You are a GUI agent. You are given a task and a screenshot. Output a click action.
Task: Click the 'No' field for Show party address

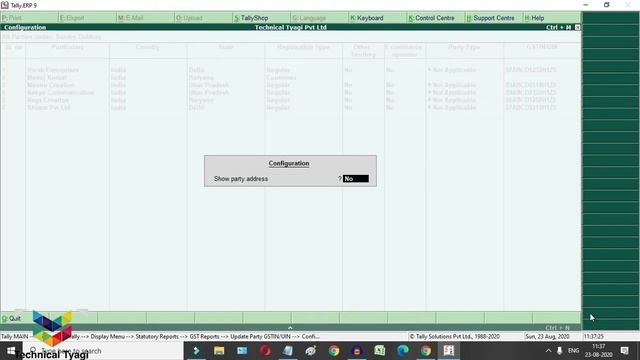pos(356,179)
